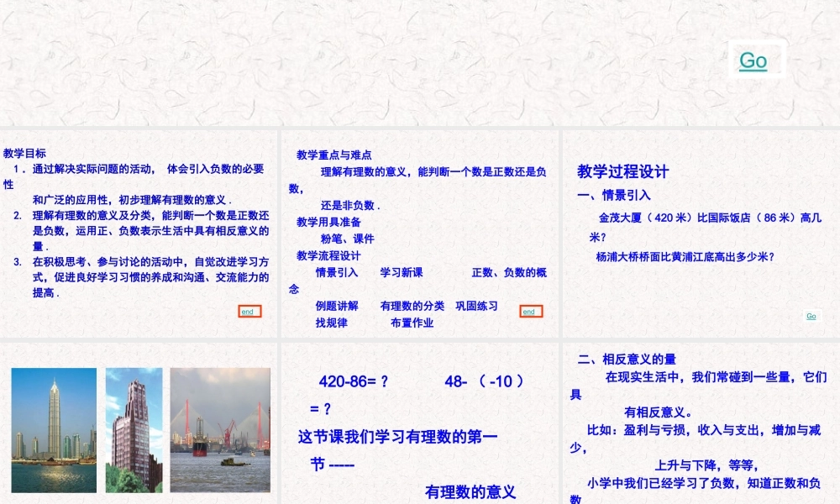Click the 例题讲解 hyperlink
The height and width of the screenshot is (504, 840).
pyautogui.click(x=339, y=306)
